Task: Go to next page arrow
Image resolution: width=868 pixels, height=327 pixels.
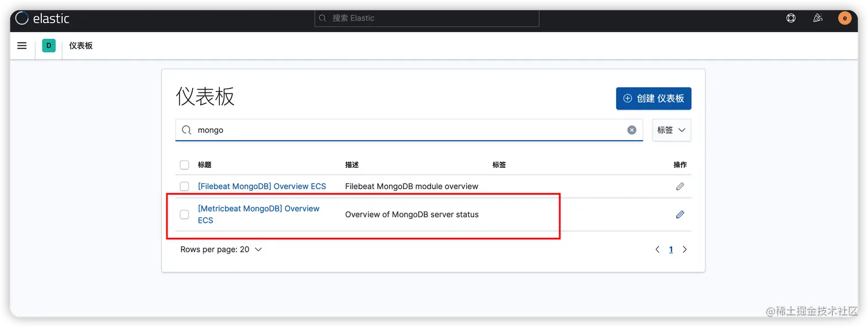Action: click(x=684, y=249)
